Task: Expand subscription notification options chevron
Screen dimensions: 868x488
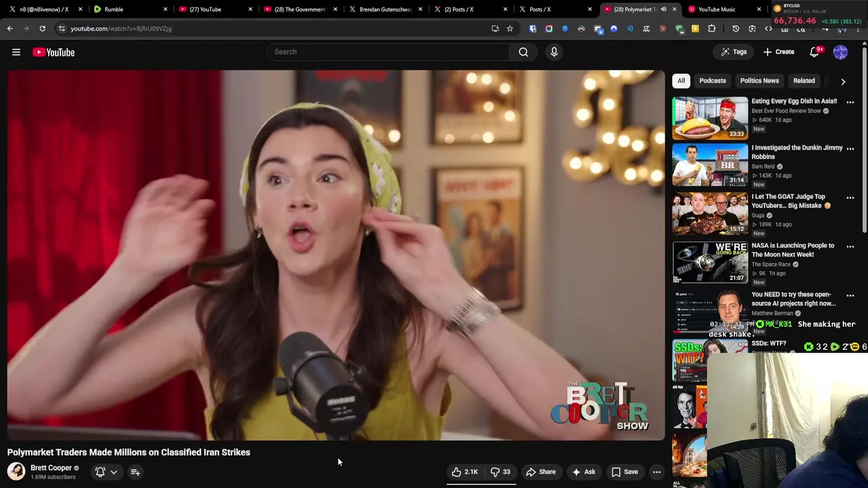Action: click(x=114, y=472)
